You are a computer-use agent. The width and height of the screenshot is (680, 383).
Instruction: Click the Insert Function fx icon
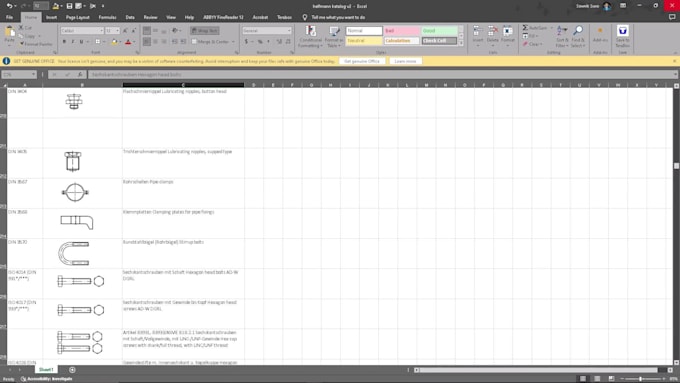80,75
